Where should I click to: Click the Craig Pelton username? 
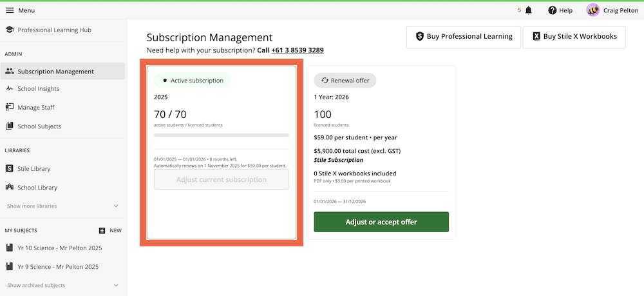tap(621, 11)
